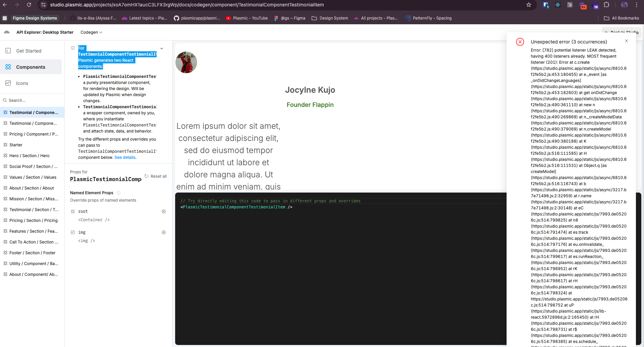
Task: Switch to the Components section
Action: click(x=31, y=67)
